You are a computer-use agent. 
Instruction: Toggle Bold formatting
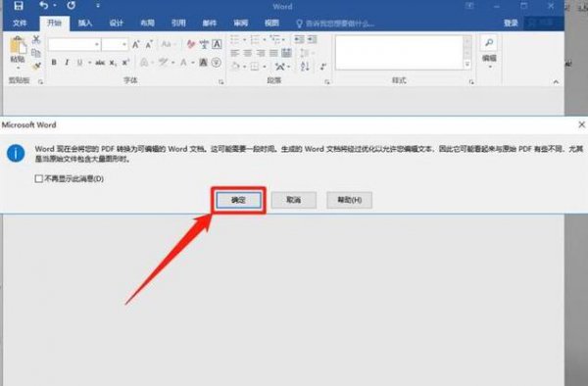(54, 63)
